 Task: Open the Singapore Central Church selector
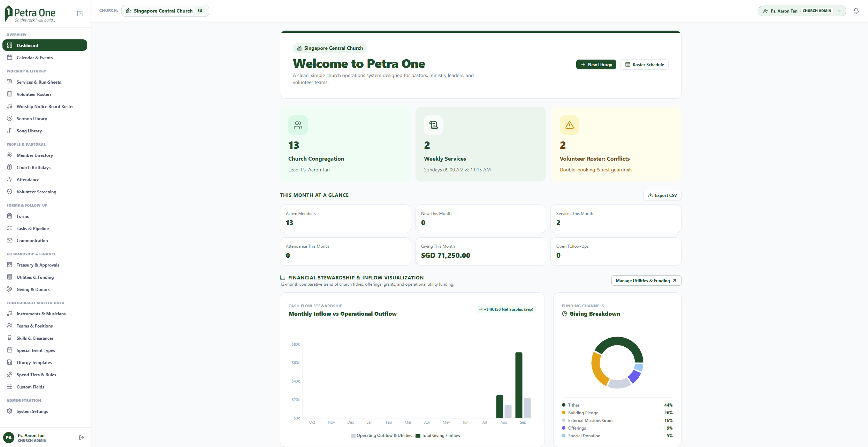165,11
